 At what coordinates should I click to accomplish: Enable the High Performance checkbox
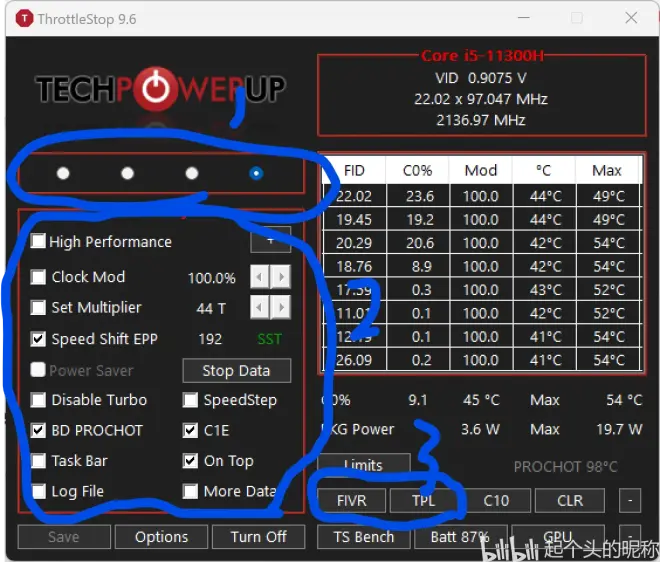click(x=38, y=241)
